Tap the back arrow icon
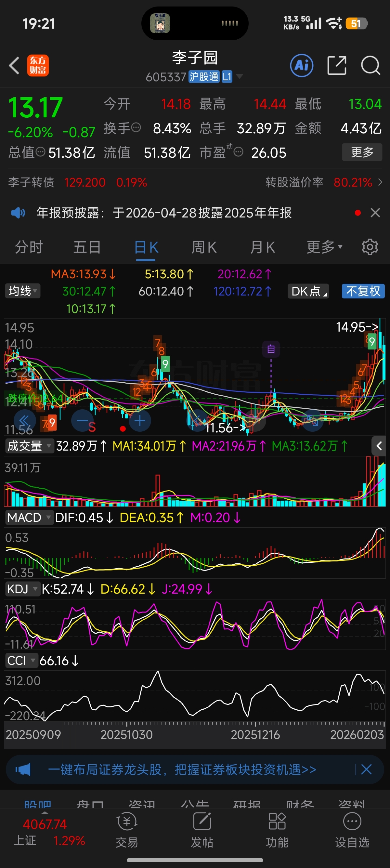This screenshot has height=868, width=390. click(x=14, y=65)
